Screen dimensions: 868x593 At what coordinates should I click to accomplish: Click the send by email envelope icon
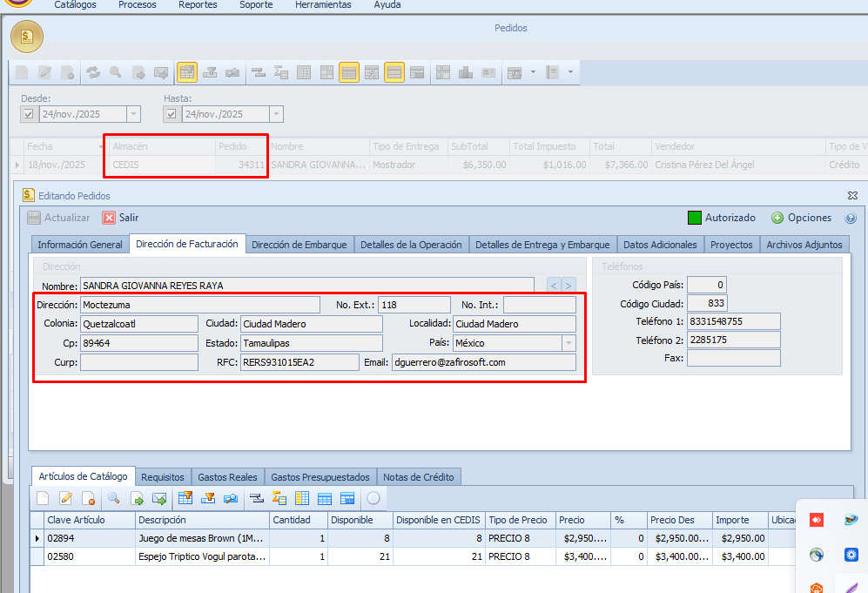click(159, 499)
